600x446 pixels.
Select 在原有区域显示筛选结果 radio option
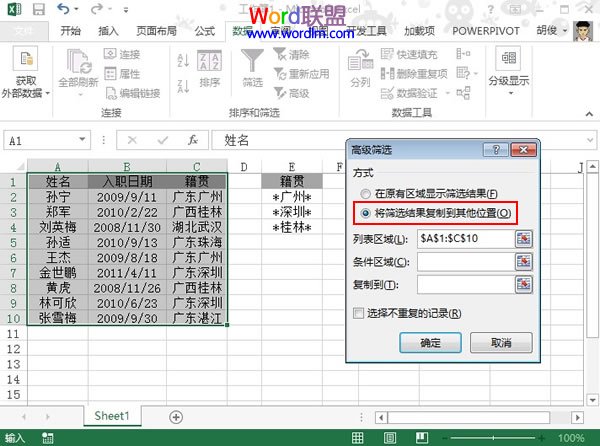[x=365, y=194]
